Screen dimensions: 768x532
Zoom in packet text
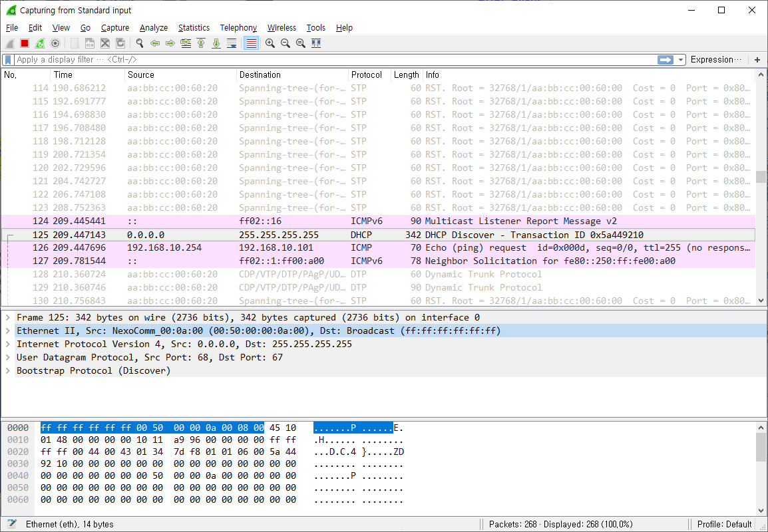pos(270,44)
